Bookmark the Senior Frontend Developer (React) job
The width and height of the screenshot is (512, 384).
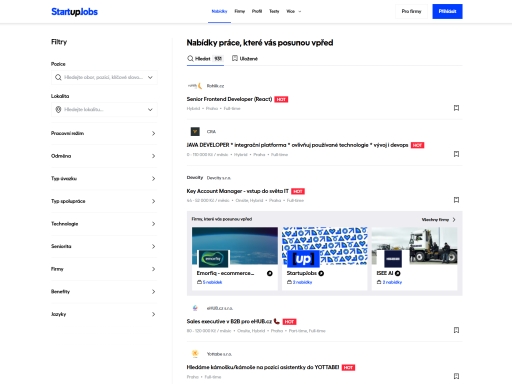click(456, 108)
